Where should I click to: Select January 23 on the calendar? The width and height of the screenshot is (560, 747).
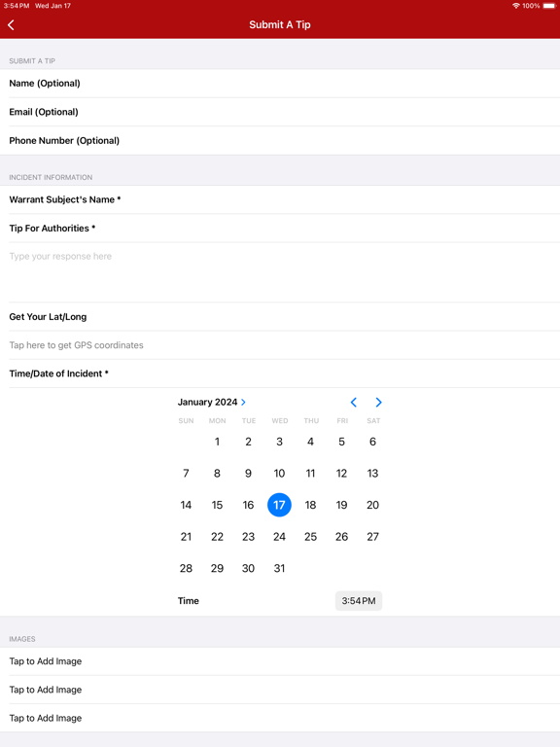pos(248,537)
